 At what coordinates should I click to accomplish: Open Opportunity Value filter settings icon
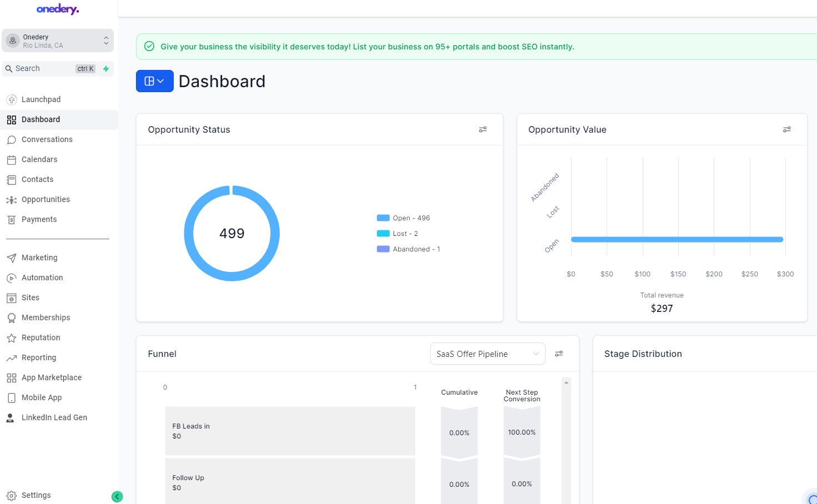(x=787, y=129)
